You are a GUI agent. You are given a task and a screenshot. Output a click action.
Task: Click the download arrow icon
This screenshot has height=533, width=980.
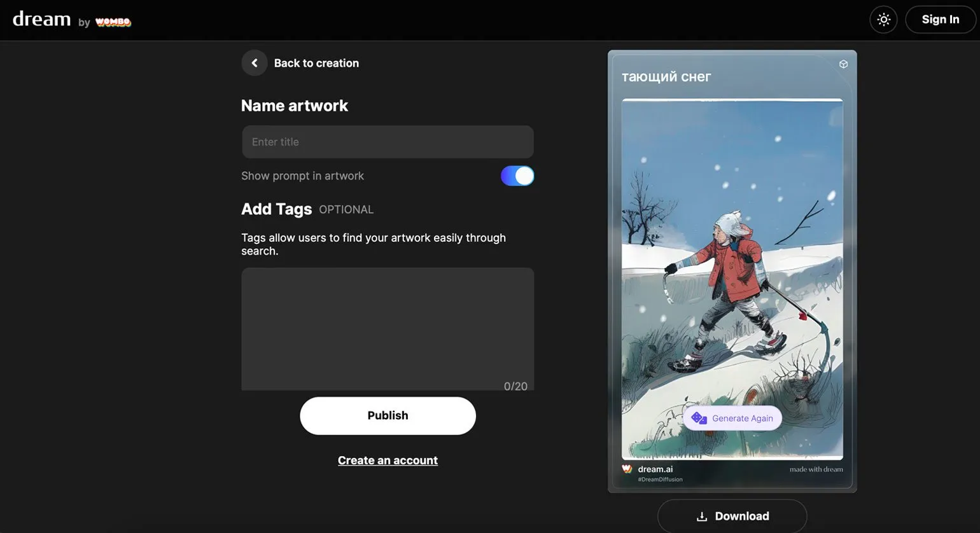click(702, 516)
